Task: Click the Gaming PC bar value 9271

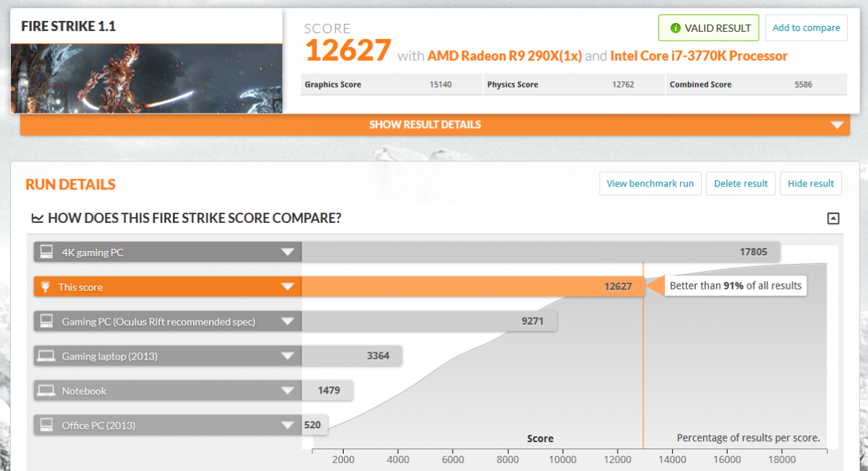Action: pos(532,321)
